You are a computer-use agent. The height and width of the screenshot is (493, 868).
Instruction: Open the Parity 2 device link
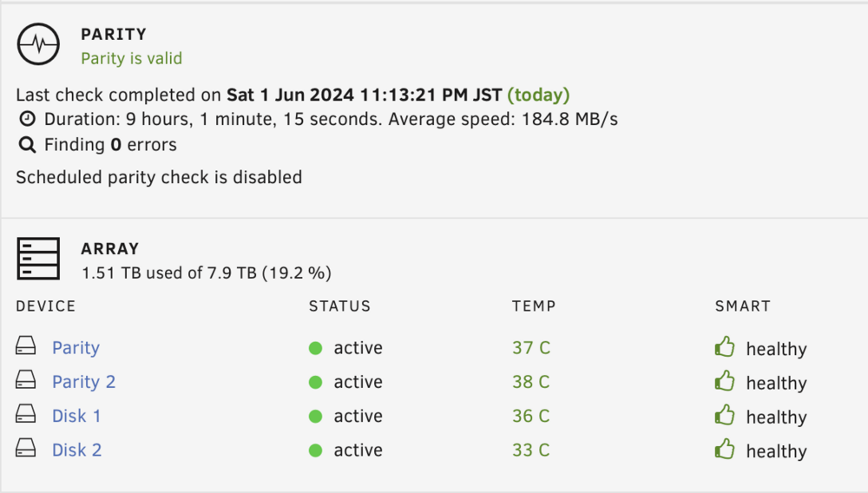pyautogui.click(x=83, y=383)
